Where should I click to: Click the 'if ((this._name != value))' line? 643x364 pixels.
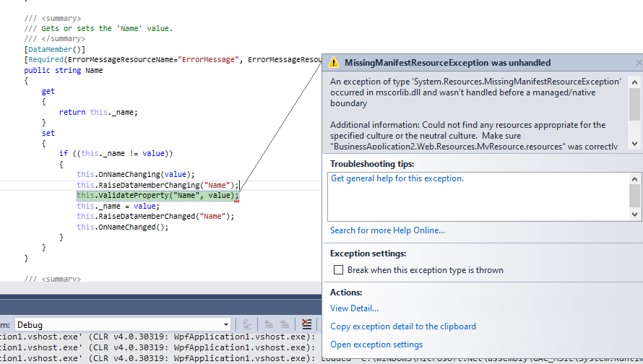[x=116, y=154]
